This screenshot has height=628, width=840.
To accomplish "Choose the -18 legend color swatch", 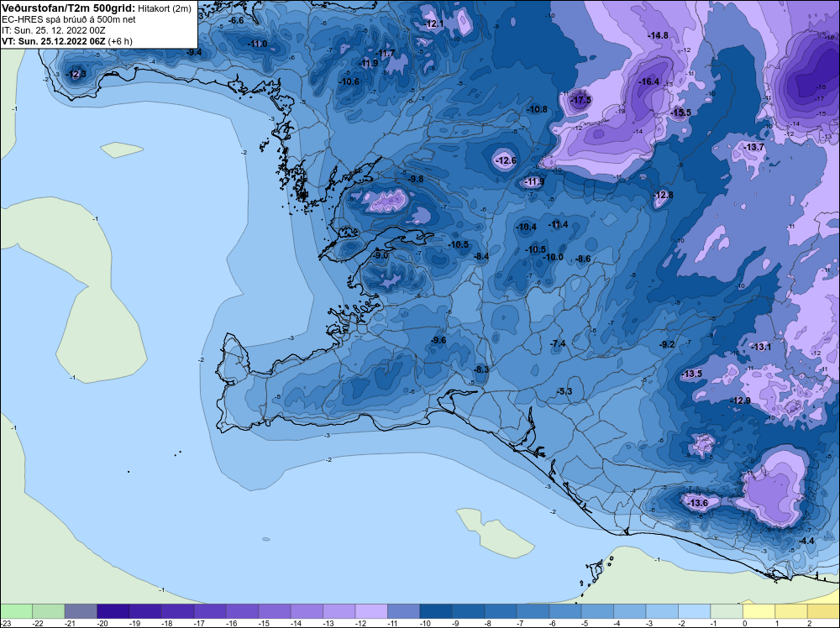I will point(177,611).
